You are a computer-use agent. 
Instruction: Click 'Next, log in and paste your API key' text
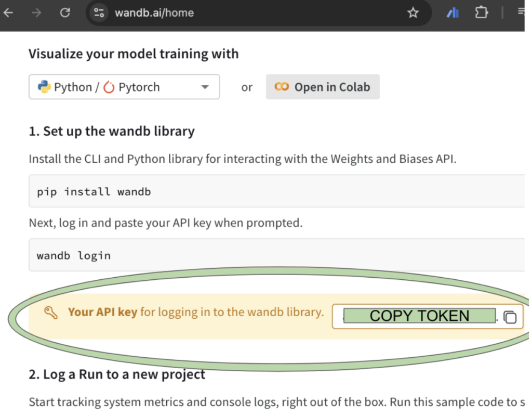(x=166, y=223)
